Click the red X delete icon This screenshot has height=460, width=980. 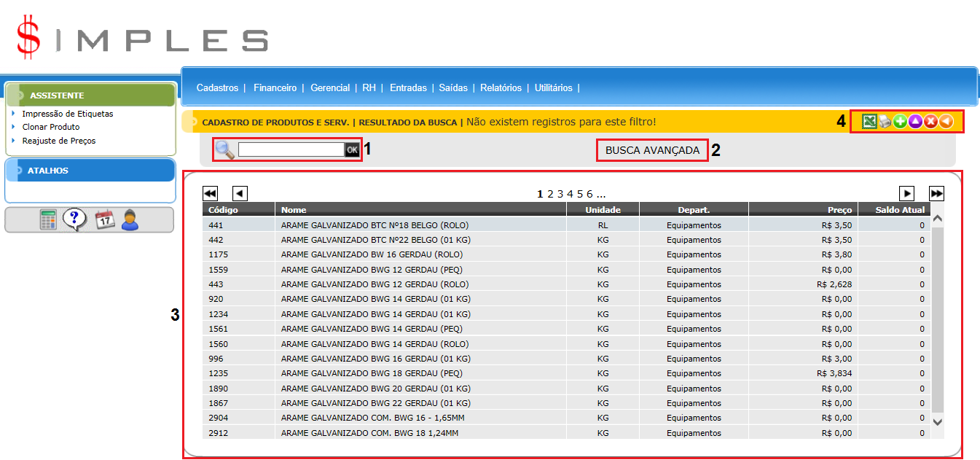(930, 122)
